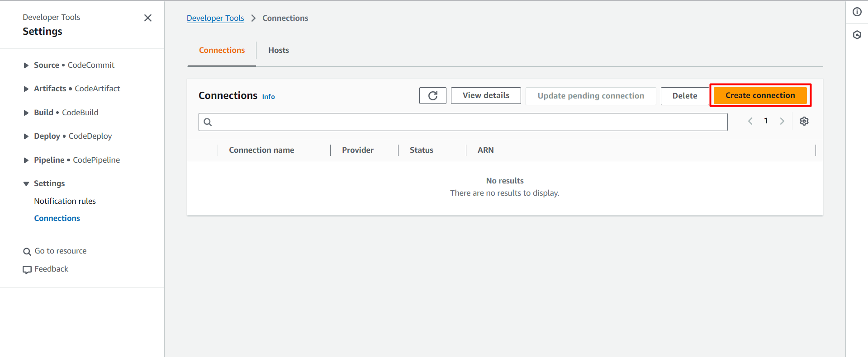Expand Deploy CodeDeploy section
The width and height of the screenshot is (868, 357).
point(26,136)
